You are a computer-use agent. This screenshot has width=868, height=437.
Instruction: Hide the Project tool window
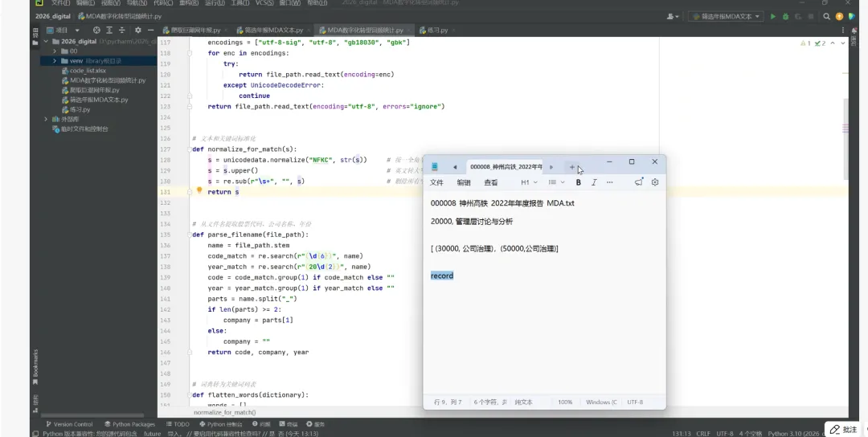pyautogui.click(x=150, y=30)
